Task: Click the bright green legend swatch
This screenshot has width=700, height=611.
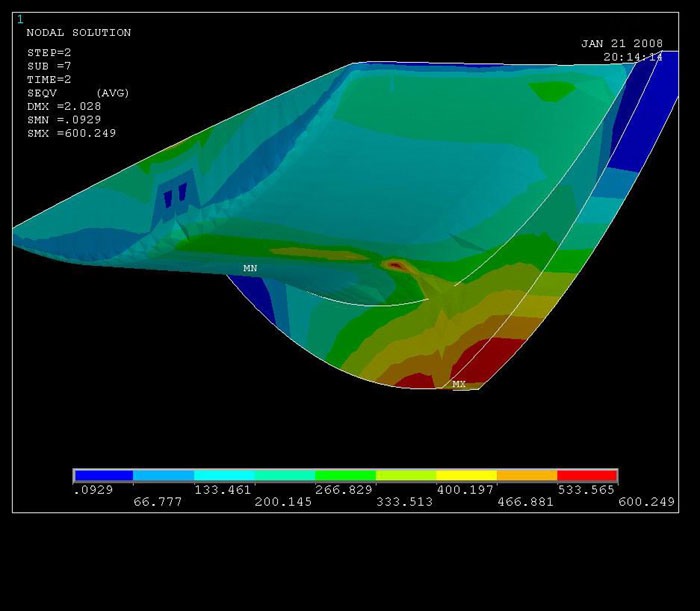Action: point(346,476)
